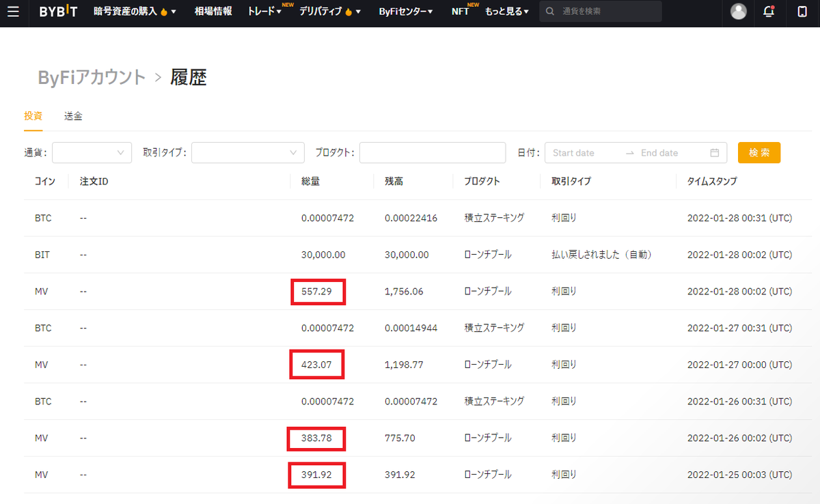Expand ByFiセンター dropdown menu
820x504 pixels.
tap(406, 12)
